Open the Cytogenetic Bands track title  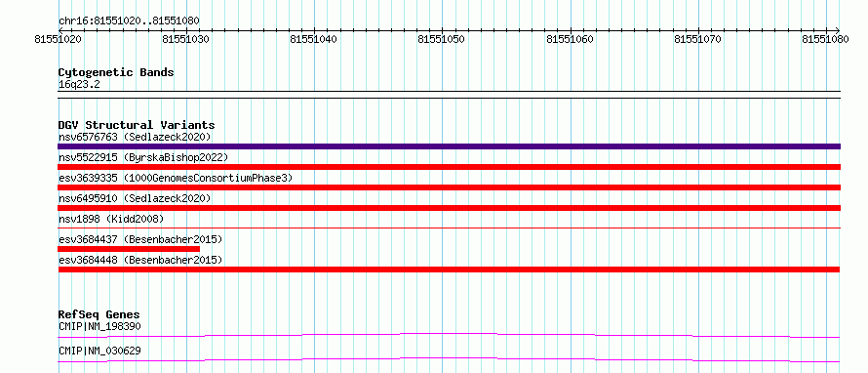[x=116, y=72]
